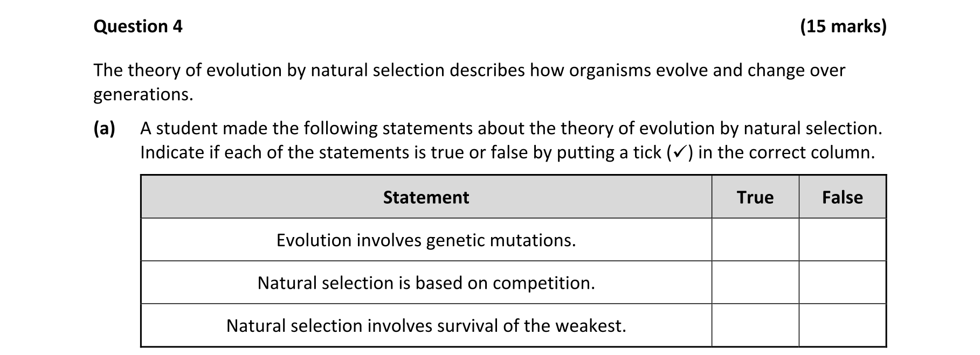Select the 'False' column header
Image resolution: width=980 pixels, height=355 pixels.
point(842,197)
